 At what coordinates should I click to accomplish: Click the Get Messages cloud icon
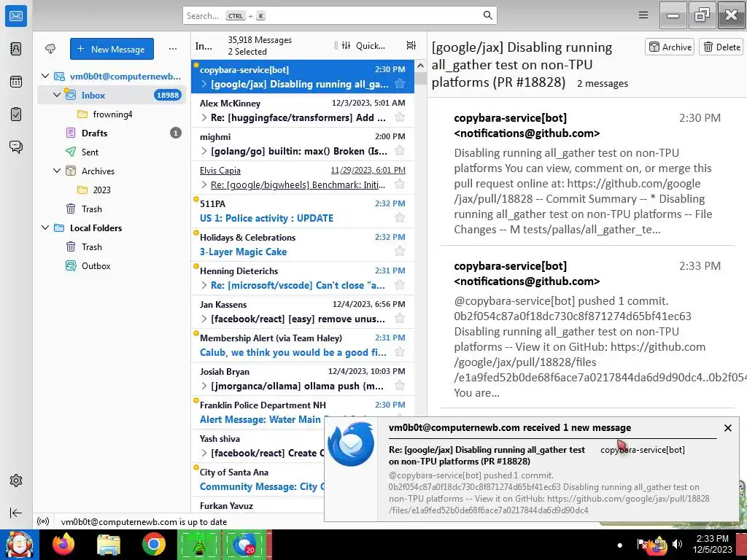[50, 49]
